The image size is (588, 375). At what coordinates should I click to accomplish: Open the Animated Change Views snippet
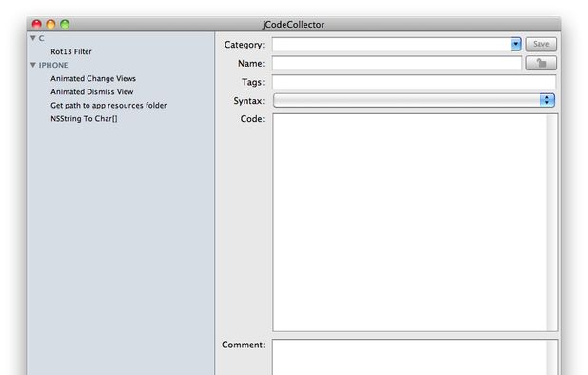tap(93, 78)
